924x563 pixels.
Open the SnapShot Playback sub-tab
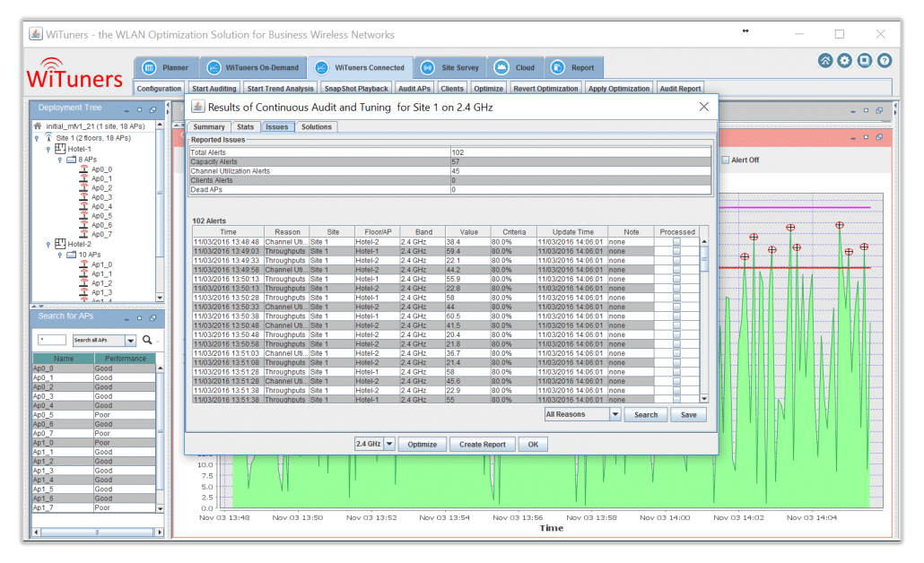coord(356,89)
